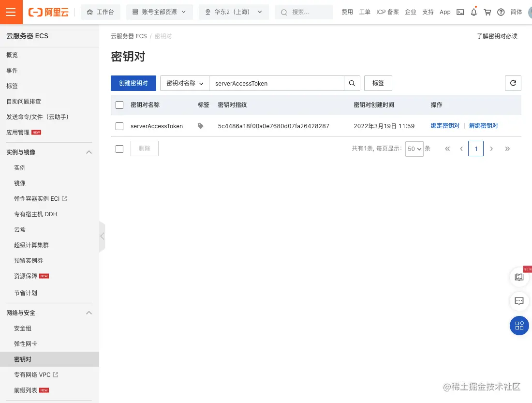Change the 50 per-page dropdown
The image size is (532, 403).
(x=414, y=149)
